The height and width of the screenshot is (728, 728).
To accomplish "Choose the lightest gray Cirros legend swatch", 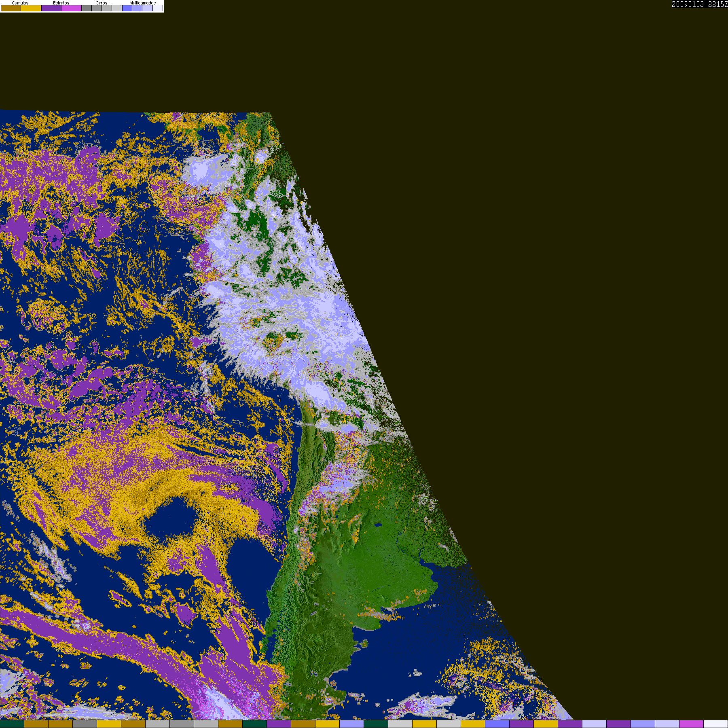I will pyautogui.click(x=117, y=8).
